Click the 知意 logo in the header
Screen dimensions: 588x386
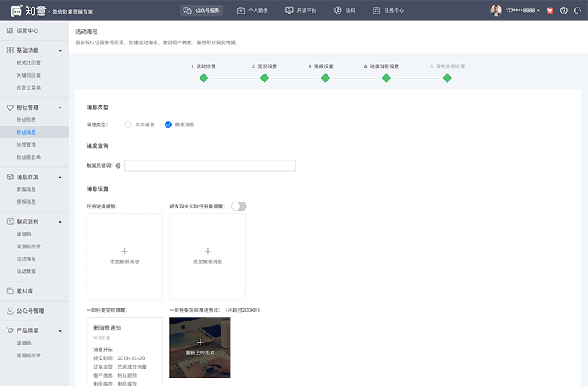(x=28, y=11)
